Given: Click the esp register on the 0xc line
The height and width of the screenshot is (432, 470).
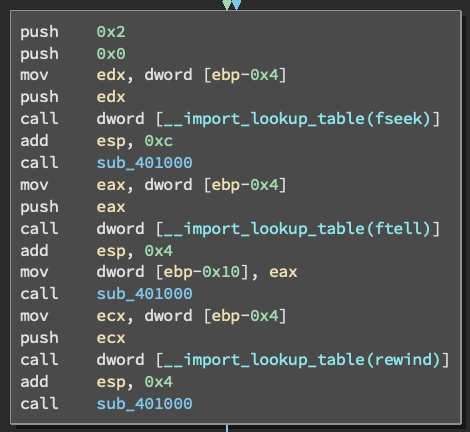Looking at the screenshot, I should (x=111, y=141).
